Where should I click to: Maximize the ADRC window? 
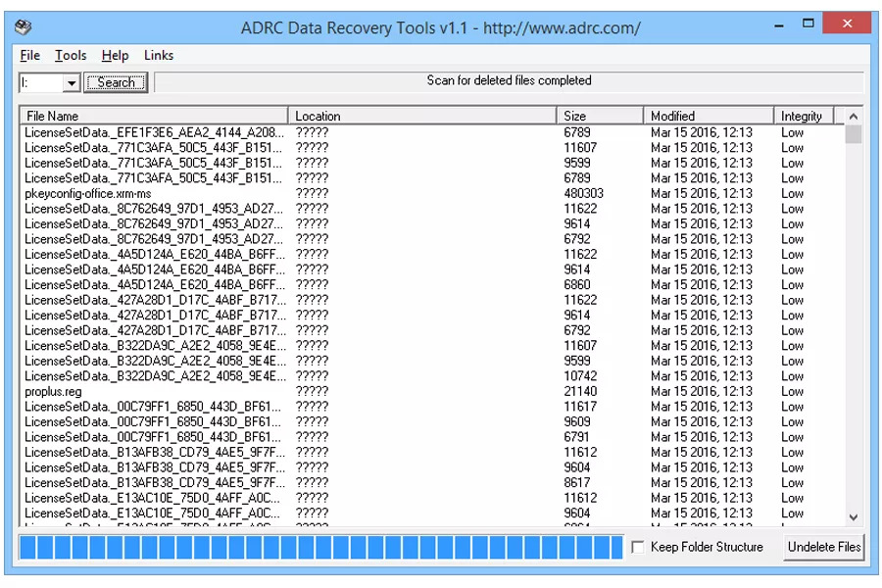click(808, 24)
